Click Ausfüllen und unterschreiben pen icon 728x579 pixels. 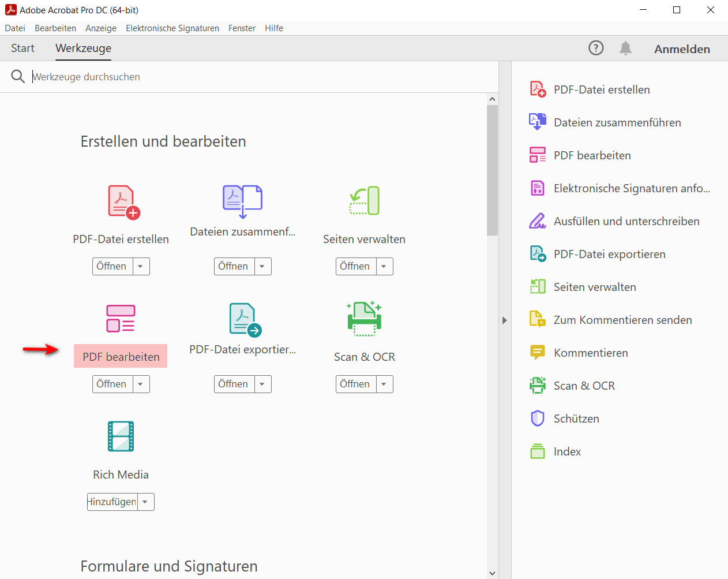tap(538, 221)
